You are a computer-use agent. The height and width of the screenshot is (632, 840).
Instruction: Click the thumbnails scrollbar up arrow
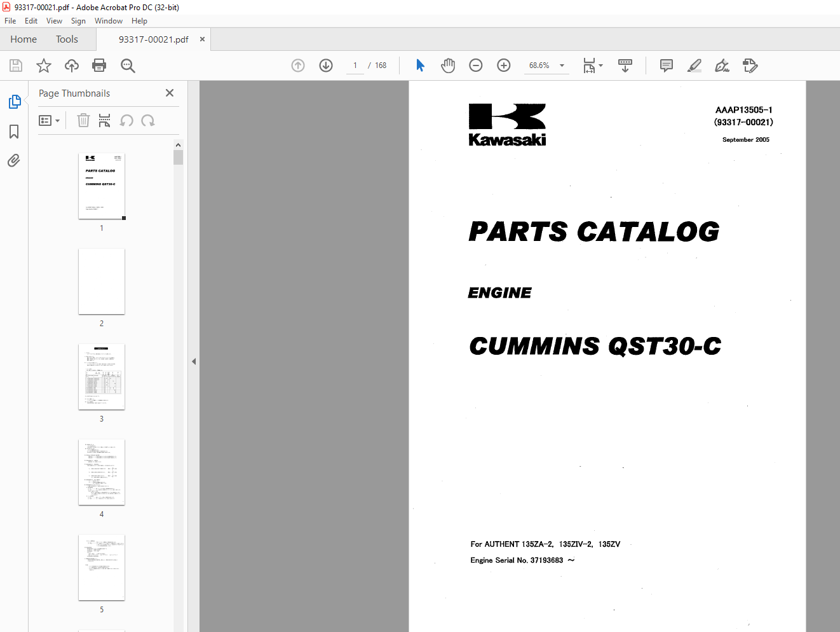[178, 145]
